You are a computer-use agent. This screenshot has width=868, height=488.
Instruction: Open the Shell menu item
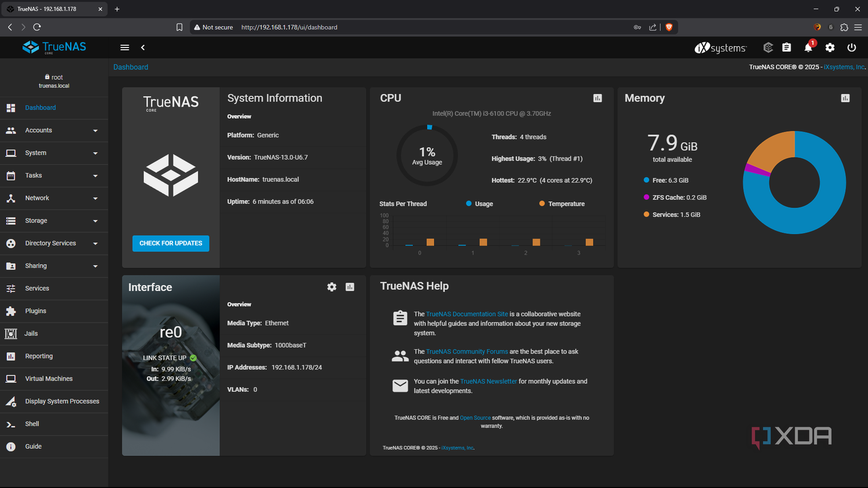tap(54, 424)
